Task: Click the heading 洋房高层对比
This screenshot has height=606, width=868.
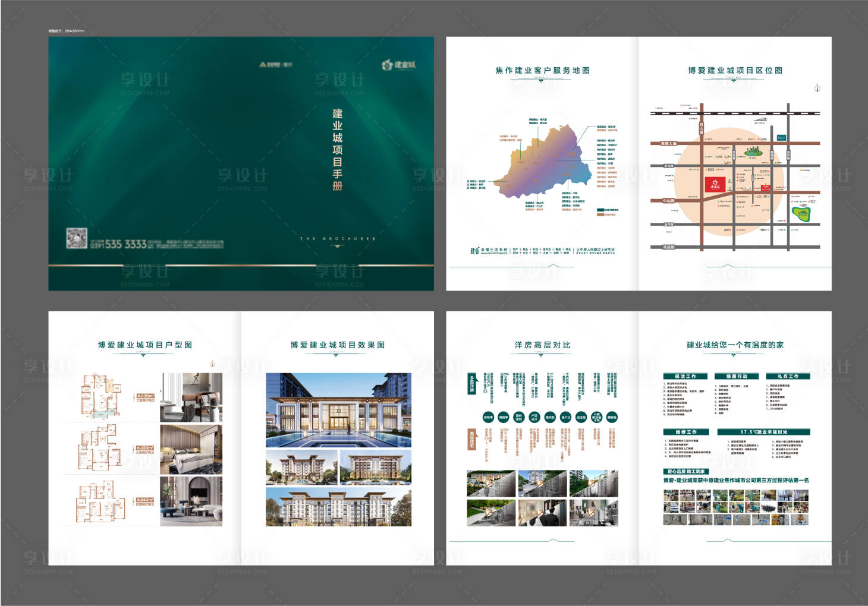Action: pyautogui.click(x=542, y=345)
